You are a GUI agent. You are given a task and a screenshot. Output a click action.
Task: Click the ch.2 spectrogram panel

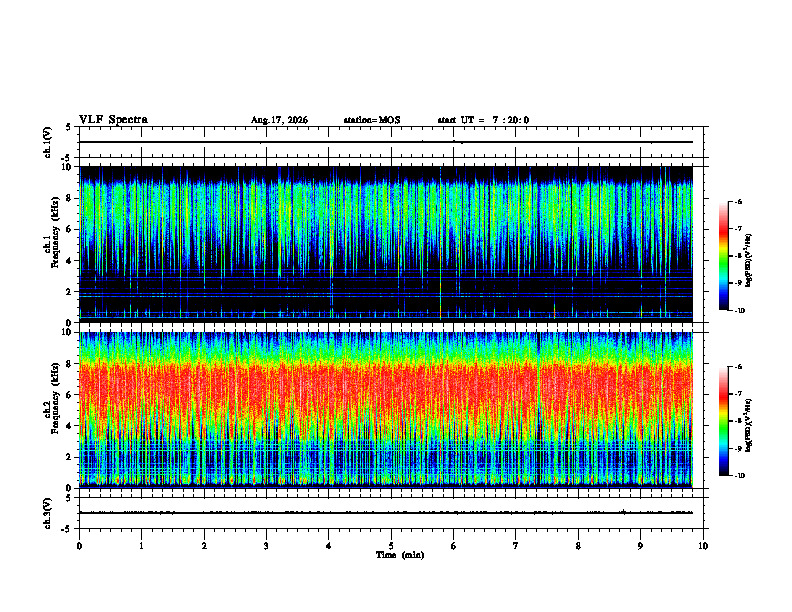tap(386, 410)
